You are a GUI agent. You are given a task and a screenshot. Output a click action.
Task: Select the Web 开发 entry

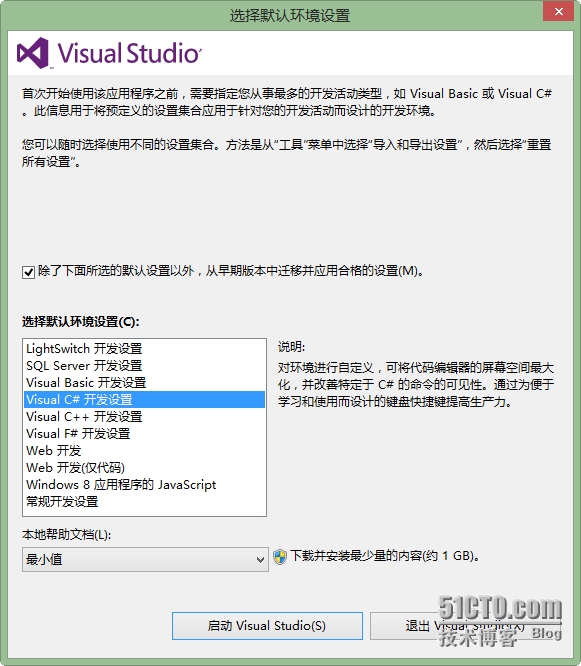point(144,451)
